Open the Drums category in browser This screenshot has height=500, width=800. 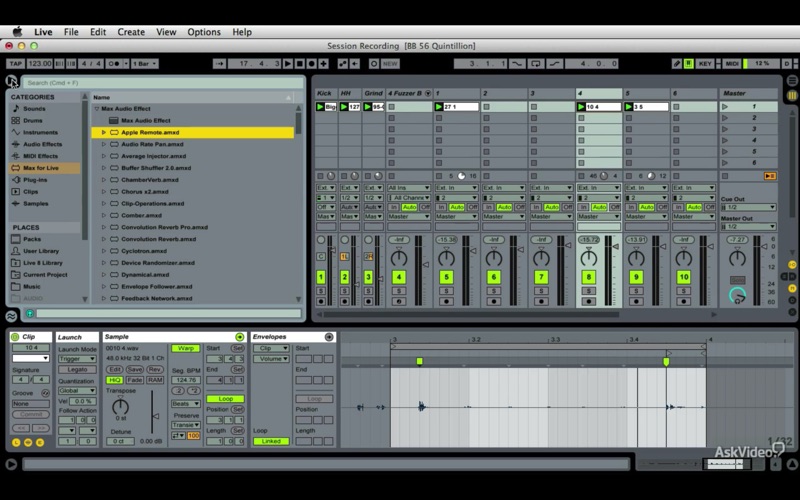32,120
